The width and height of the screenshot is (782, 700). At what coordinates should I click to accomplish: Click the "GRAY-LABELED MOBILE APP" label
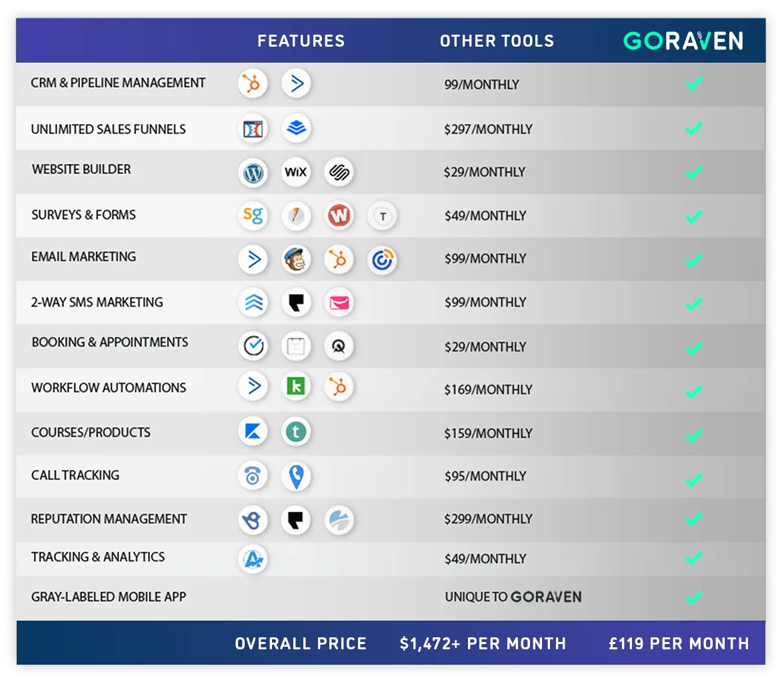pos(108,597)
